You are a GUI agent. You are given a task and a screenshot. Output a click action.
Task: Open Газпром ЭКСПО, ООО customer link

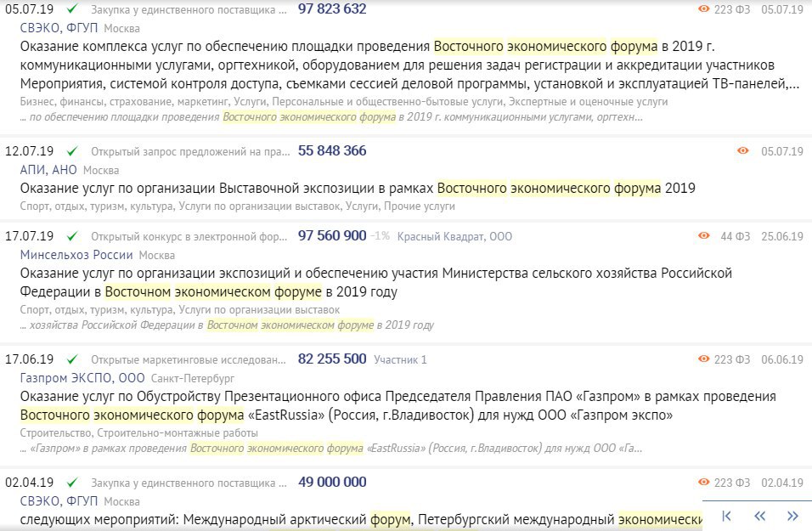82,378
